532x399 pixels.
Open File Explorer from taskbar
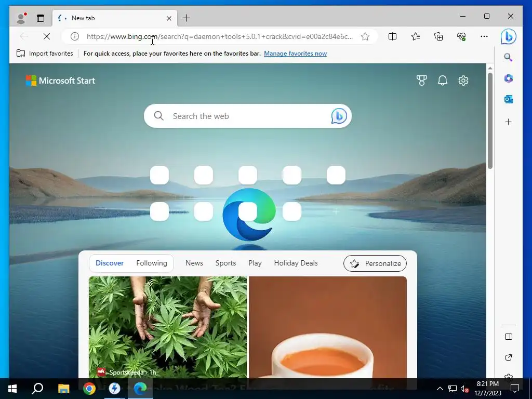point(63,389)
